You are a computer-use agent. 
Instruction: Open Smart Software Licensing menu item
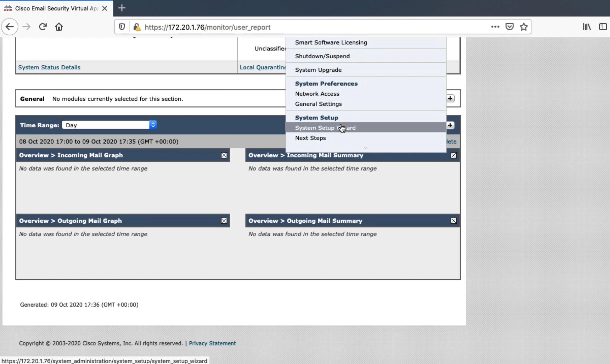tap(366, 42)
